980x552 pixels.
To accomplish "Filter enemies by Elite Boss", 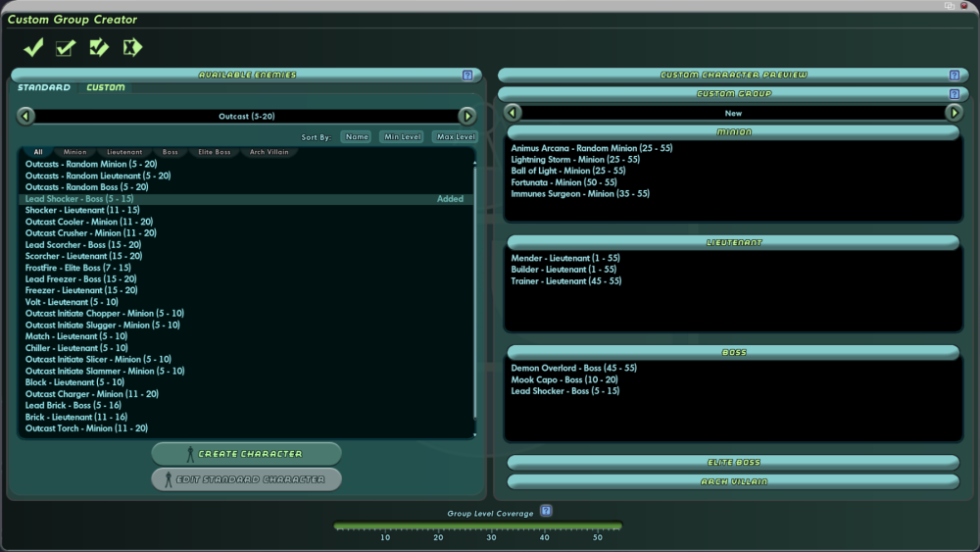I will coord(215,152).
